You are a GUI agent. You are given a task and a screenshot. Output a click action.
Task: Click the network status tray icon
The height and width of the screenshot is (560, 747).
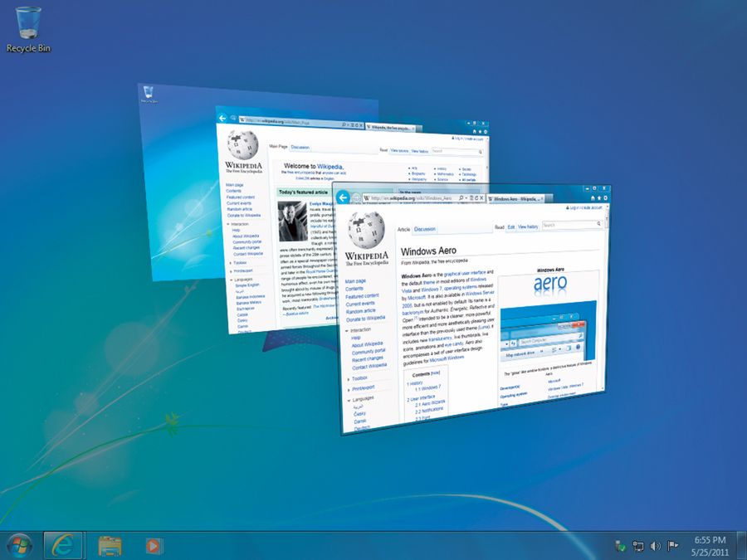638,546
